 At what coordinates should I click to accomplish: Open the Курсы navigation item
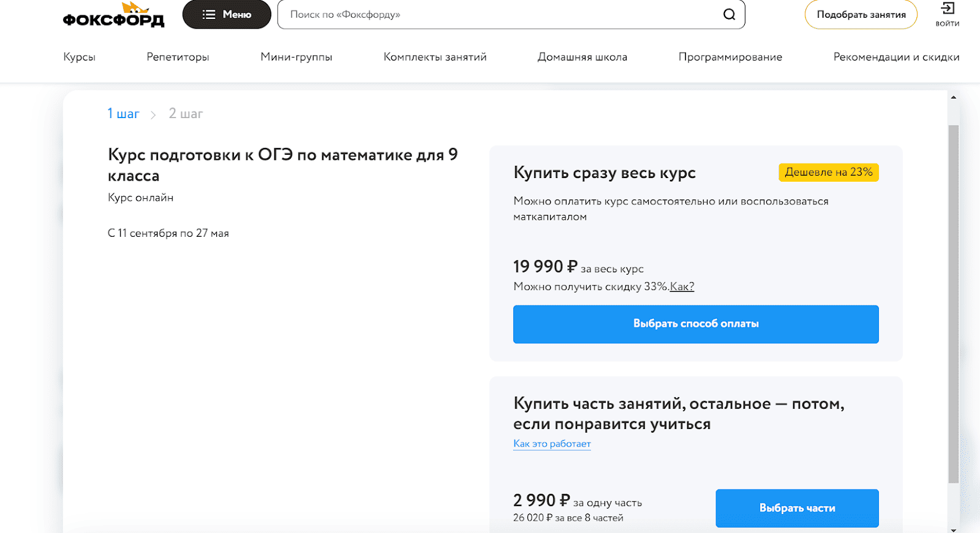[x=80, y=57]
